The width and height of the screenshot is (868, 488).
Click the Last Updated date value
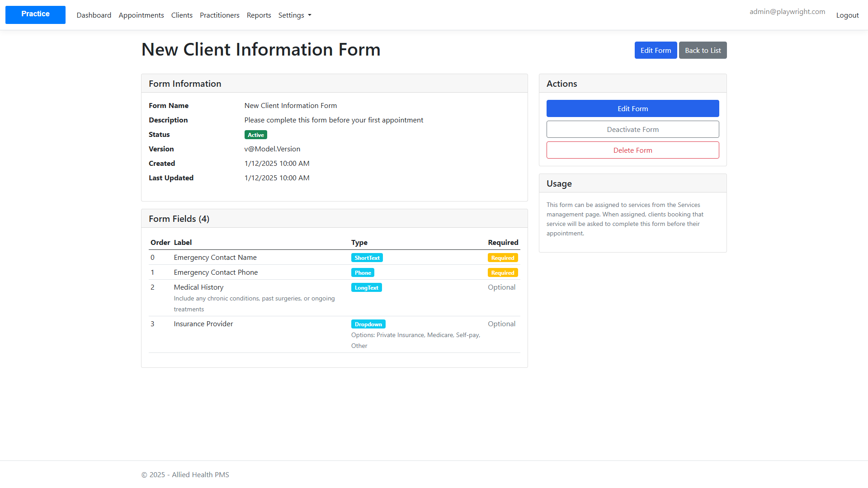coord(277,178)
